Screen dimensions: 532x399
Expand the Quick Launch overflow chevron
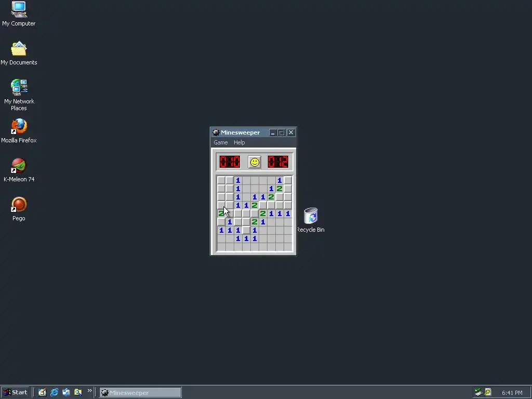point(89,391)
